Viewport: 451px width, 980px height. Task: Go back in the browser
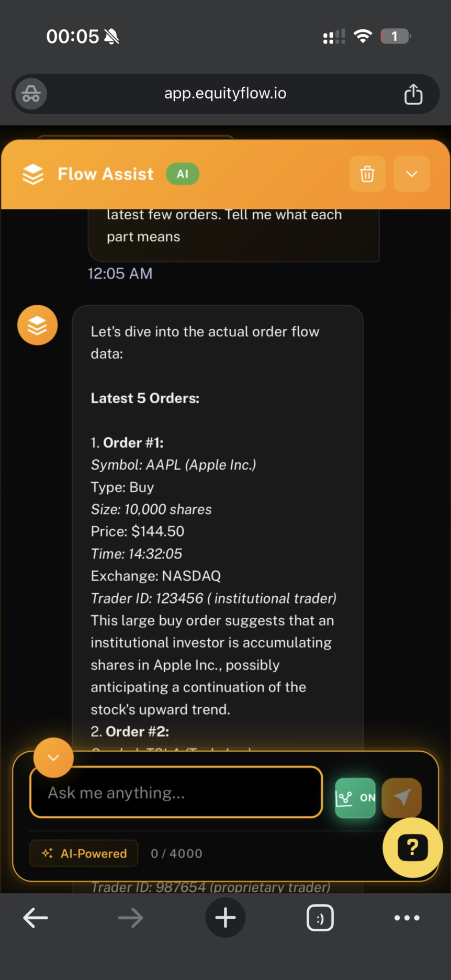36,918
